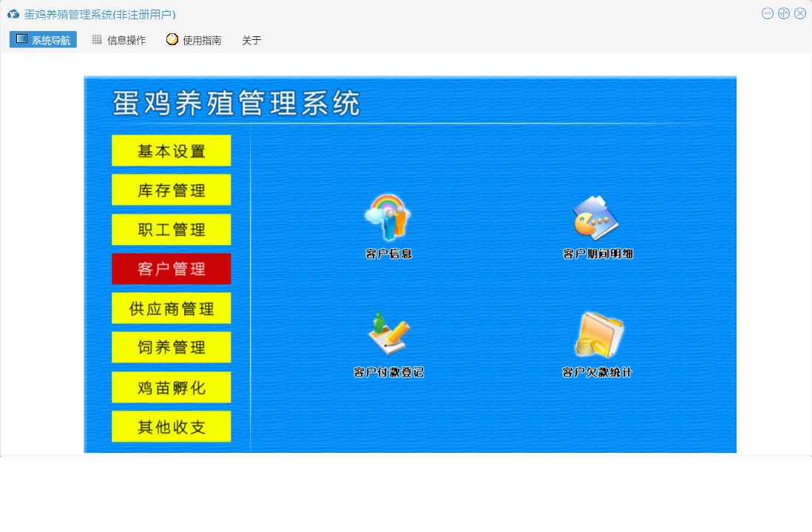Select the 基本设置 button
The width and height of the screenshot is (812, 532).
(172, 151)
